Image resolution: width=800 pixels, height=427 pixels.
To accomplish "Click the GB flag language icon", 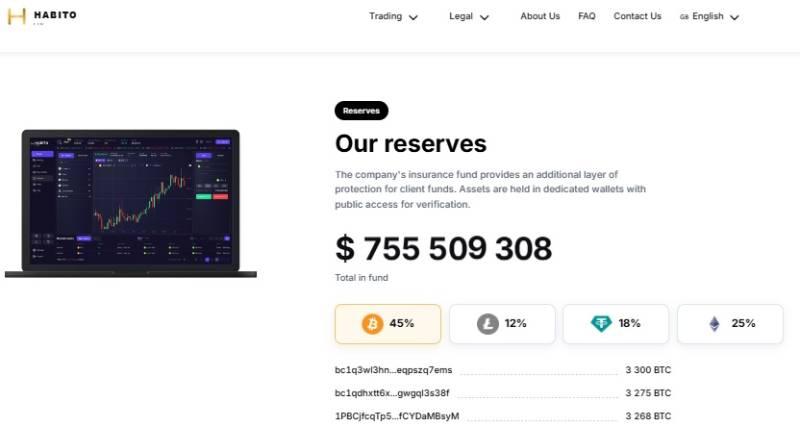I will 684,17.
